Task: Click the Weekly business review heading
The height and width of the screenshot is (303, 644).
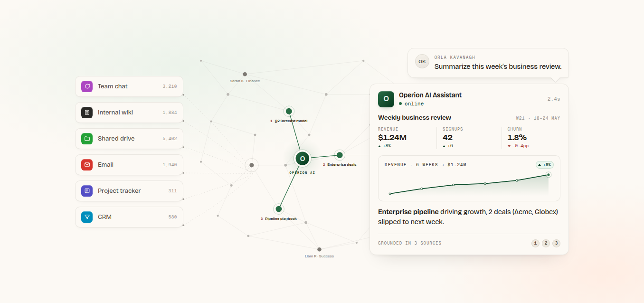Action: pyautogui.click(x=415, y=118)
